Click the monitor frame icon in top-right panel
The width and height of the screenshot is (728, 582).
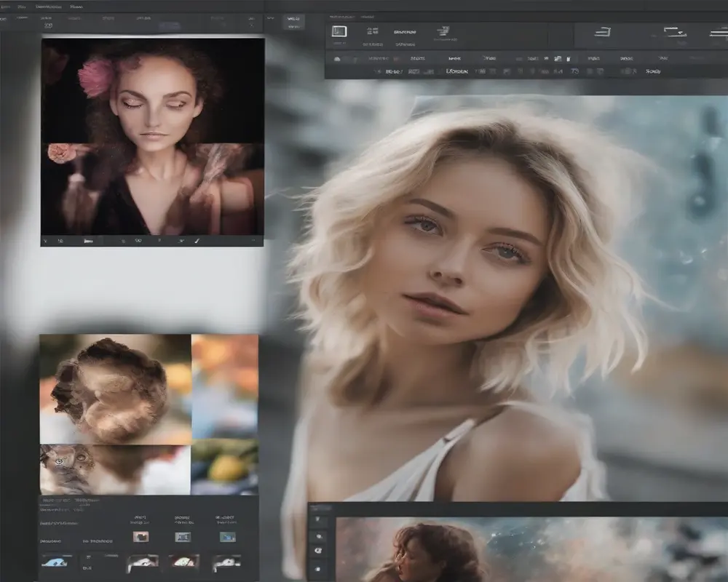coord(339,31)
